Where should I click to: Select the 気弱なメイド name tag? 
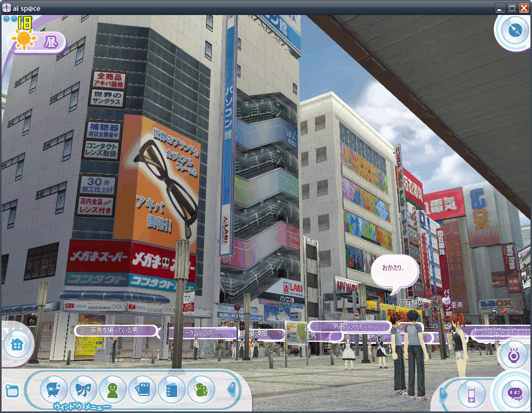pyautogui.click(x=350, y=327)
